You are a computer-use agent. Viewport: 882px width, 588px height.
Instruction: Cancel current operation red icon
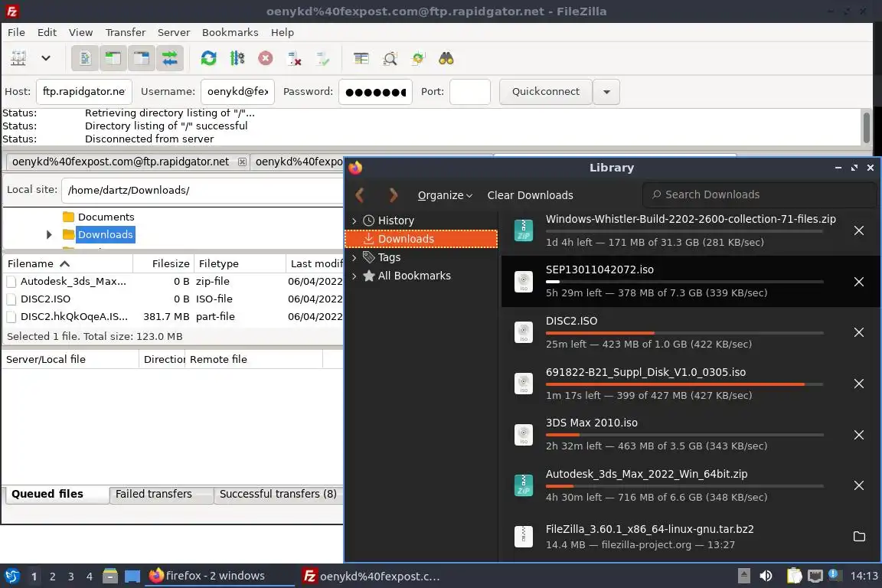(x=266, y=58)
